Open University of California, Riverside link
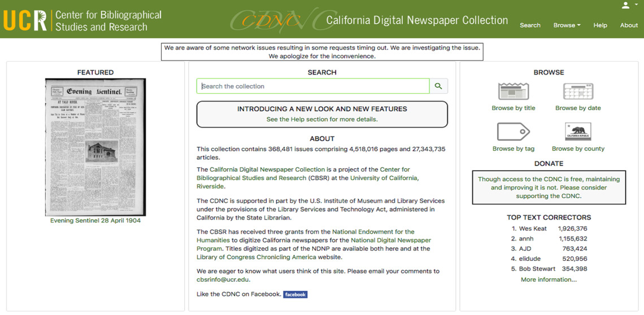The width and height of the screenshot is (644, 315). pyautogui.click(x=307, y=182)
